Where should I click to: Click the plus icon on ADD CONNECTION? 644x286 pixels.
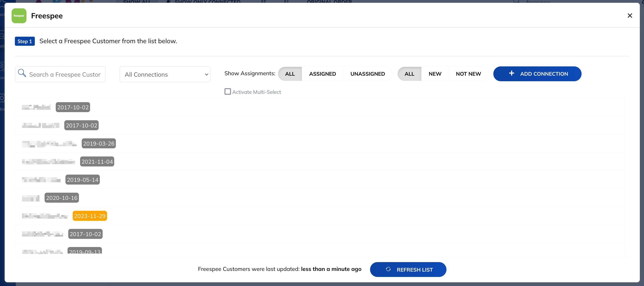click(511, 73)
